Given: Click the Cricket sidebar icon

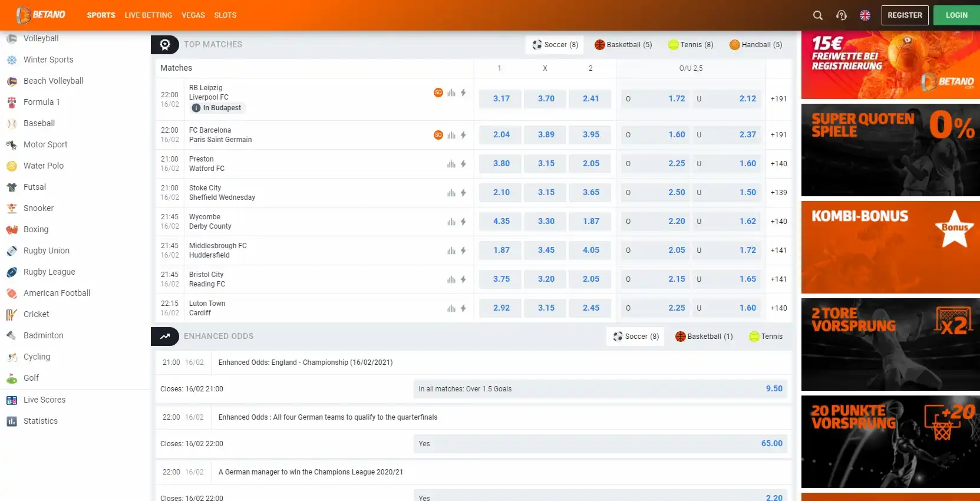Looking at the screenshot, I should 12,314.
